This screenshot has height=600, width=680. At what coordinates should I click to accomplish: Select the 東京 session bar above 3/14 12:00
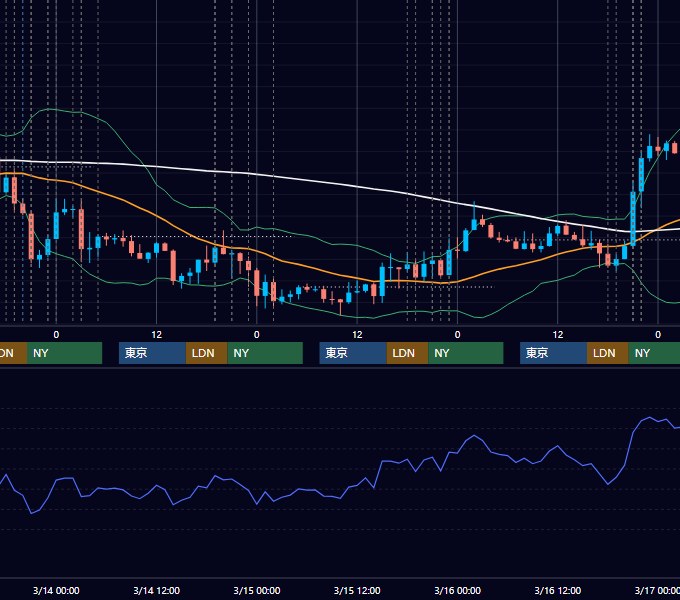click(152, 353)
